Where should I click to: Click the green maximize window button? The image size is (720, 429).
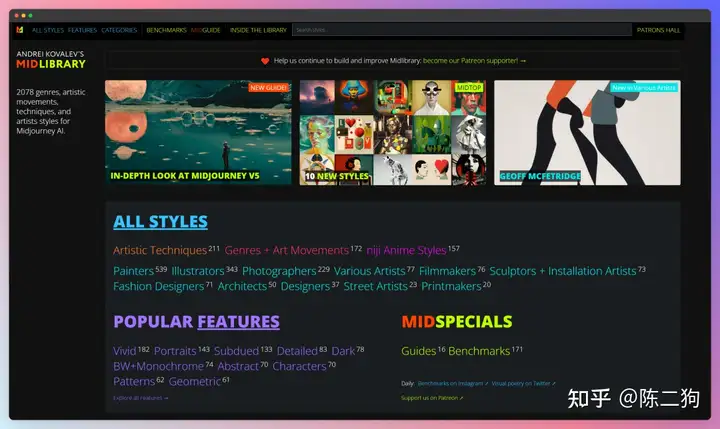30,16
